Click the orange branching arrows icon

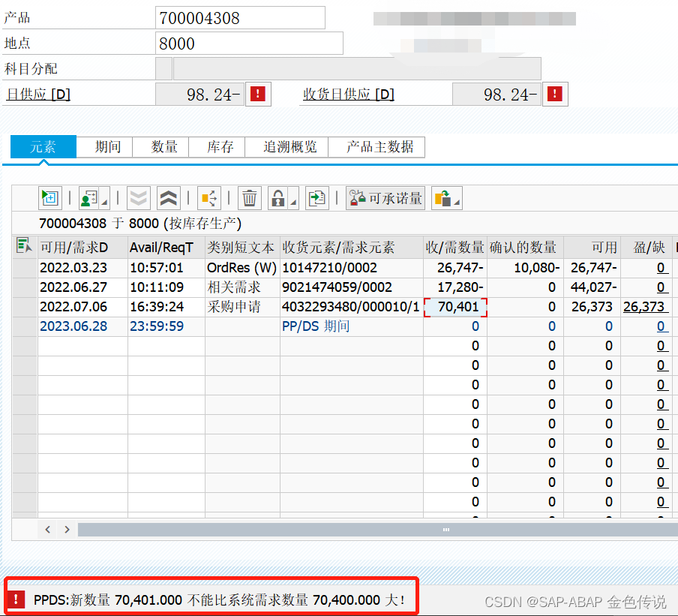[209, 198]
